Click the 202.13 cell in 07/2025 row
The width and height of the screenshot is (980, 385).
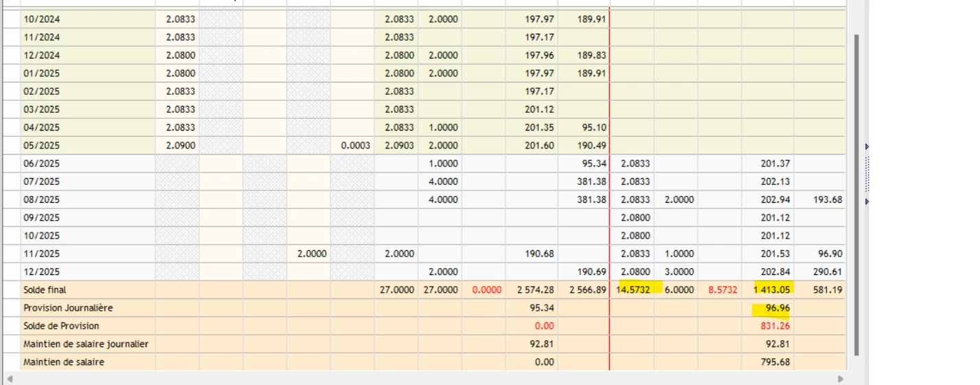(768, 181)
